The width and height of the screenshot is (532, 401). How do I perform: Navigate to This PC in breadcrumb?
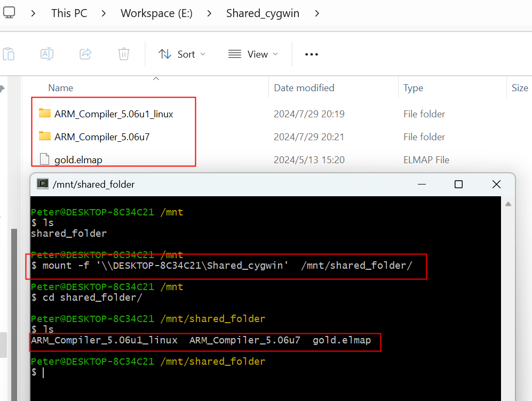click(x=69, y=13)
